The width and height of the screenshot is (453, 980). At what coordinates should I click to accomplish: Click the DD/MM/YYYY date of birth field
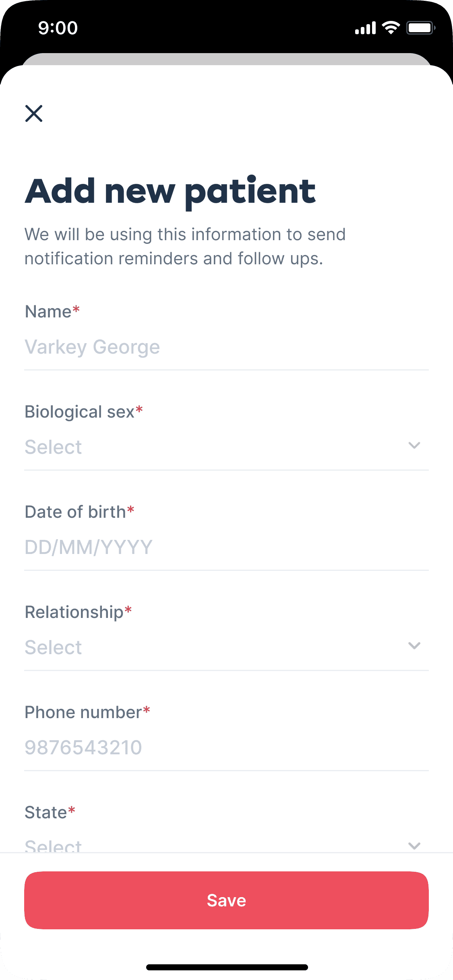226,548
